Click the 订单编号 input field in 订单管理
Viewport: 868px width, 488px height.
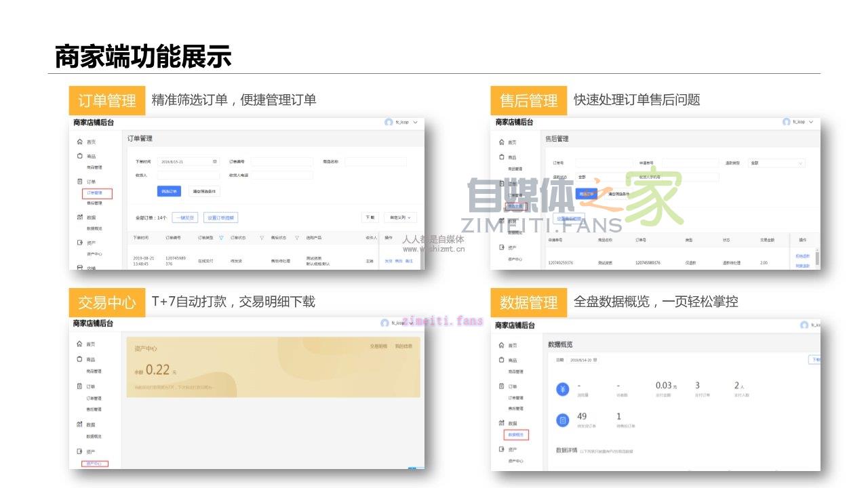click(x=282, y=162)
